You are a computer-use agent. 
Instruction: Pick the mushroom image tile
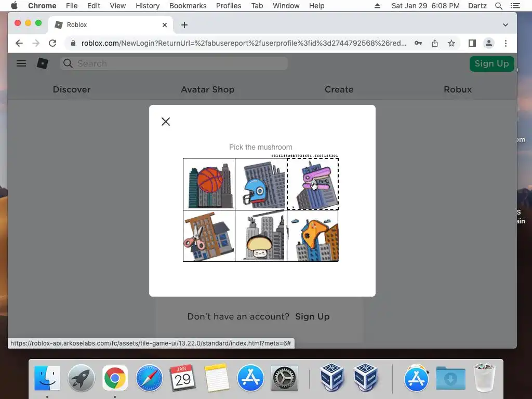[x=261, y=236]
